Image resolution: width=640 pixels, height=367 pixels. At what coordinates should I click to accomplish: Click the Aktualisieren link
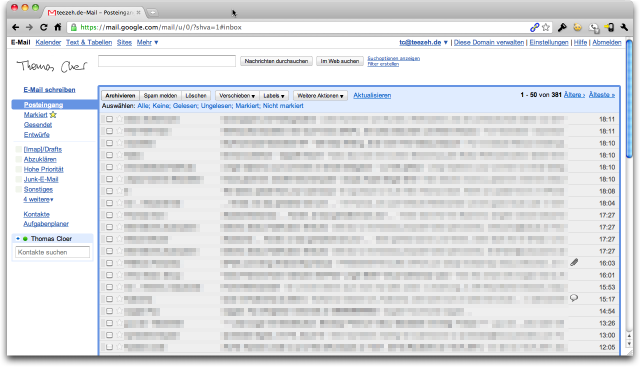tap(372, 95)
